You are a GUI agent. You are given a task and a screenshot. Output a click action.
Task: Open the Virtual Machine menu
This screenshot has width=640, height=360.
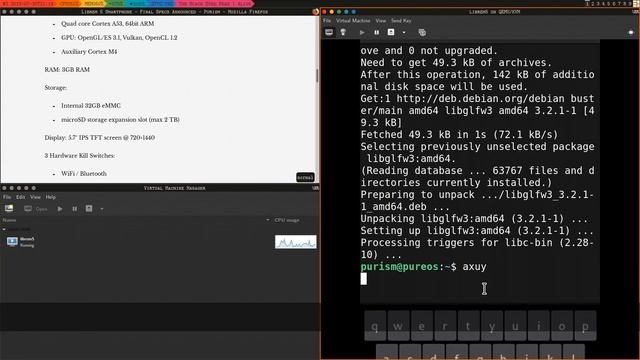[x=353, y=20]
